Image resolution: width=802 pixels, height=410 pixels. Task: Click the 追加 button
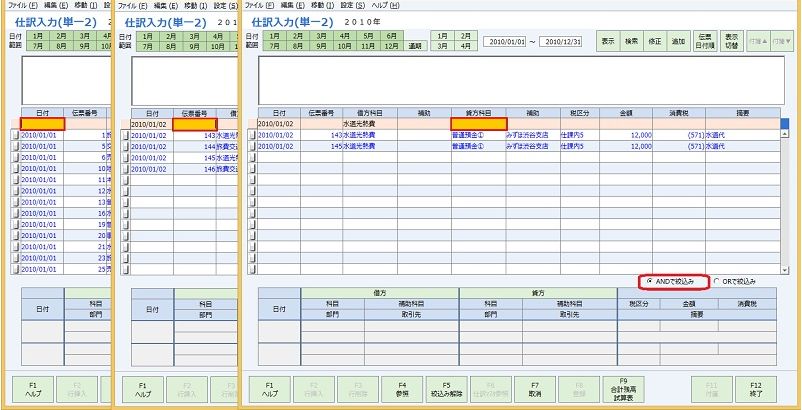[x=678, y=41]
